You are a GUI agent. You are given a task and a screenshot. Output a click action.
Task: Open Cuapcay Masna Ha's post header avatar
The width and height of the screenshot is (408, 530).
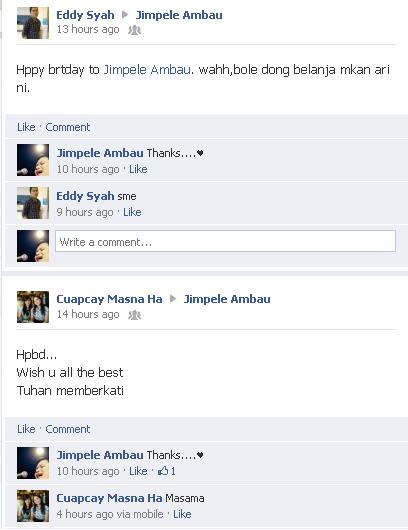33,307
